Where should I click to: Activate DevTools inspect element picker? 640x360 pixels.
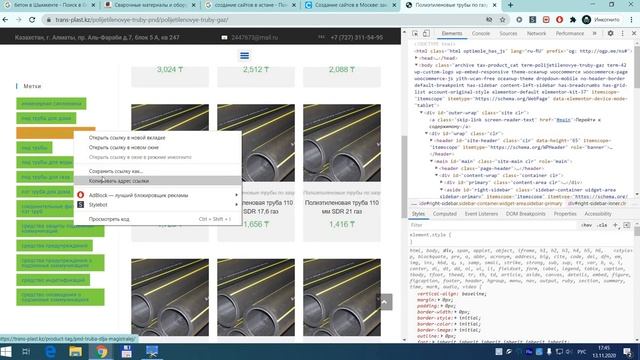[415, 33]
